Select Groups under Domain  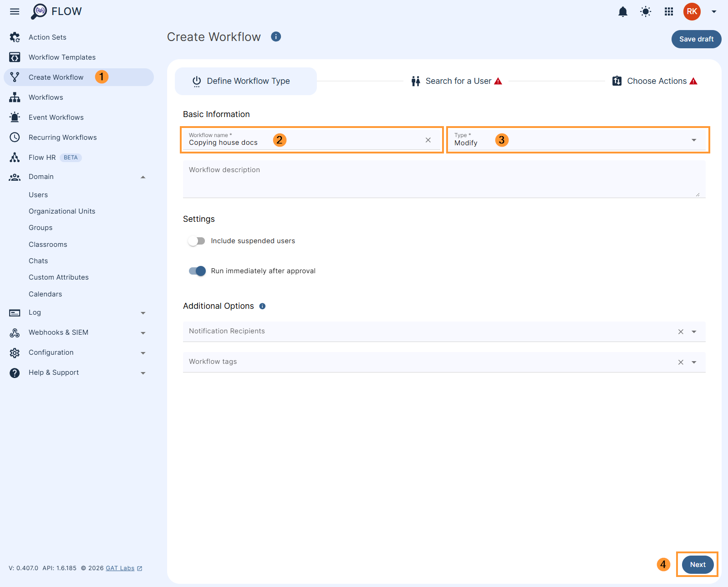41,228
